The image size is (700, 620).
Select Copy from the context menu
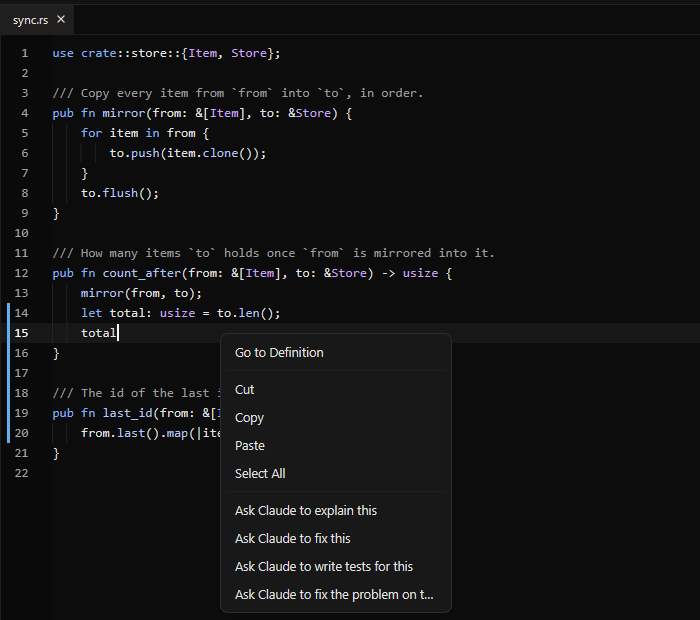click(336, 418)
